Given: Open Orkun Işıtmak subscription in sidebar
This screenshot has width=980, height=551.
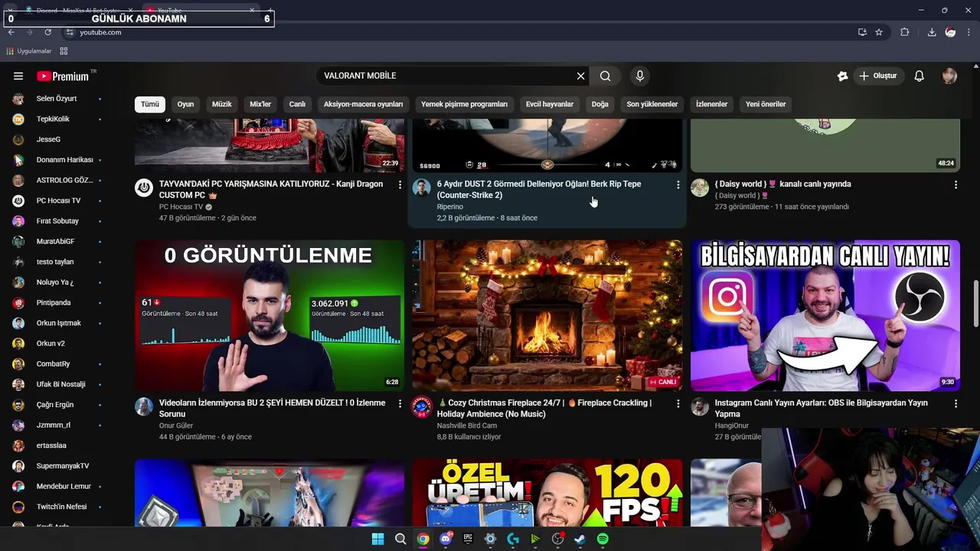Looking at the screenshot, I should pos(57,323).
